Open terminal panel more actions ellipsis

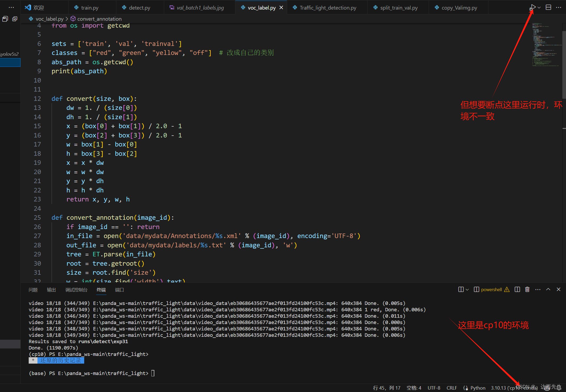click(x=538, y=289)
